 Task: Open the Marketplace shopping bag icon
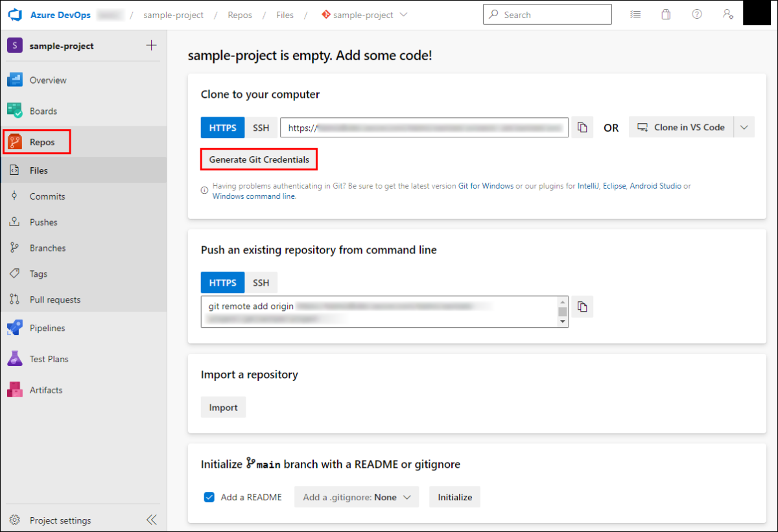(666, 14)
